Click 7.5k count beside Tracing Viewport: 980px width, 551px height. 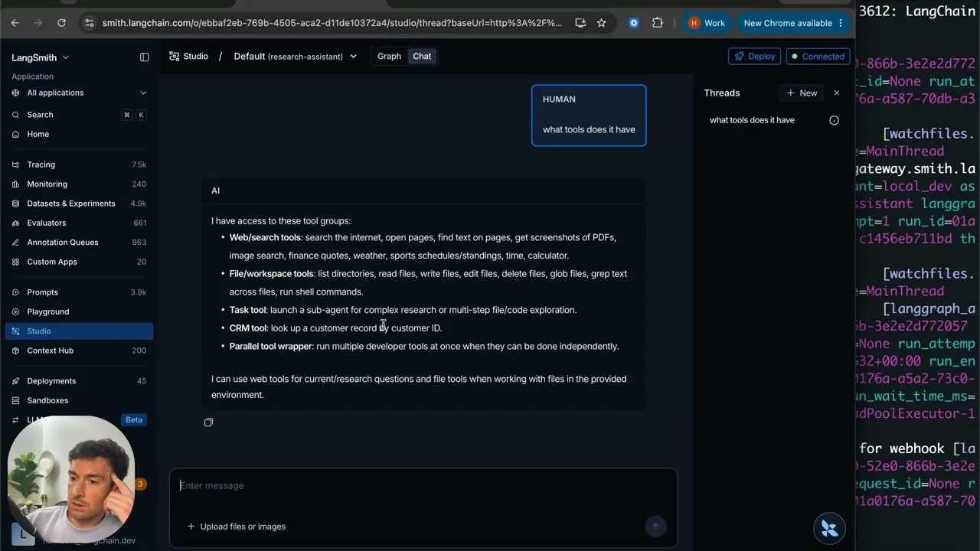pos(139,165)
